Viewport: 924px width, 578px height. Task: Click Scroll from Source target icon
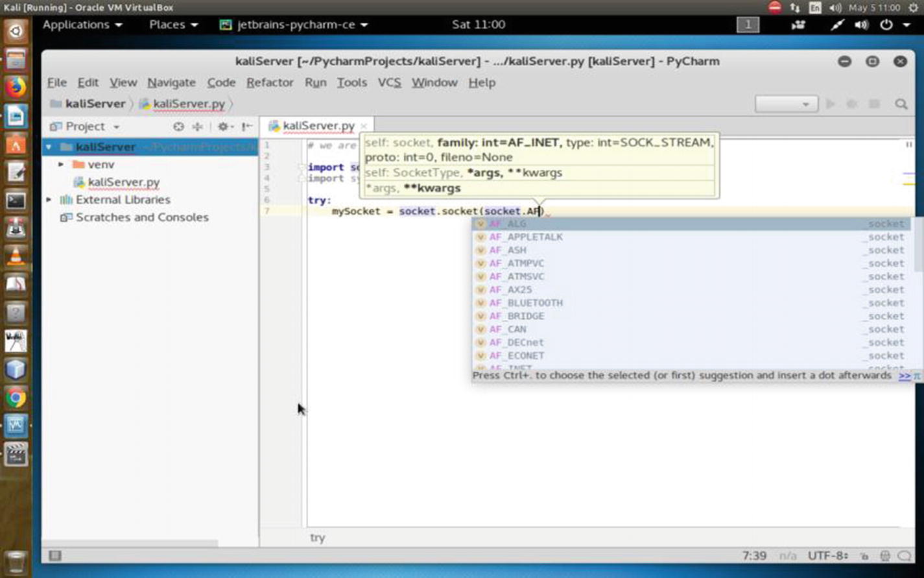178,126
